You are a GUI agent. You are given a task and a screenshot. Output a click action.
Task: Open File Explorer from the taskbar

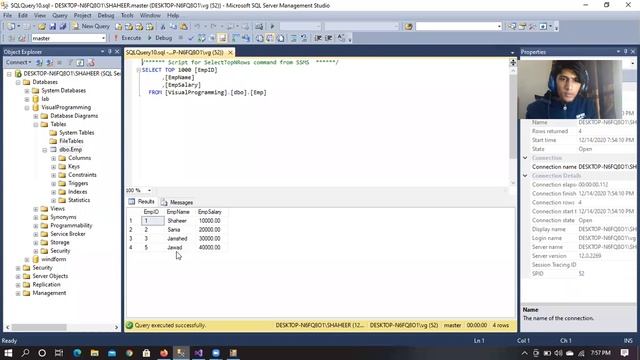click(x=95, y=353)
